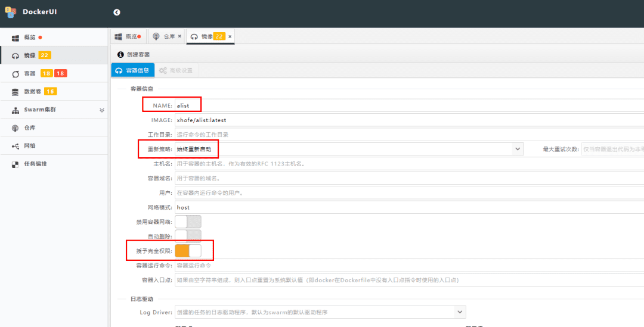Toggle 禁用容器网络 switch
This screenshot has width=644, height=327.
click(188, 222)
